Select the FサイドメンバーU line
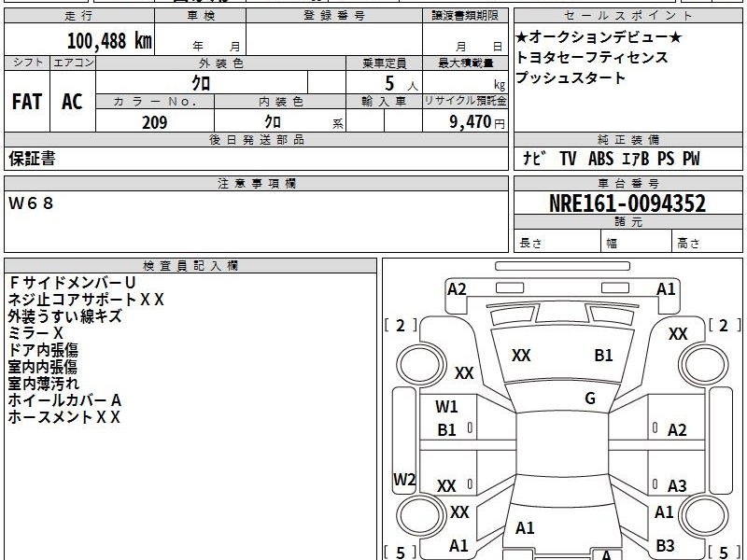 pyautogui.click(x=73, y=283)
